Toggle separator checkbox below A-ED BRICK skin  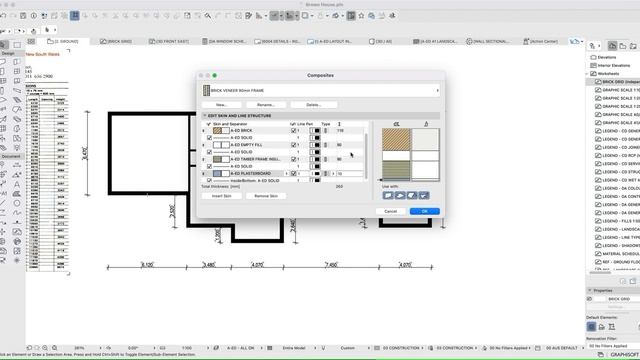pyautogui.click(x=209, y=138)
